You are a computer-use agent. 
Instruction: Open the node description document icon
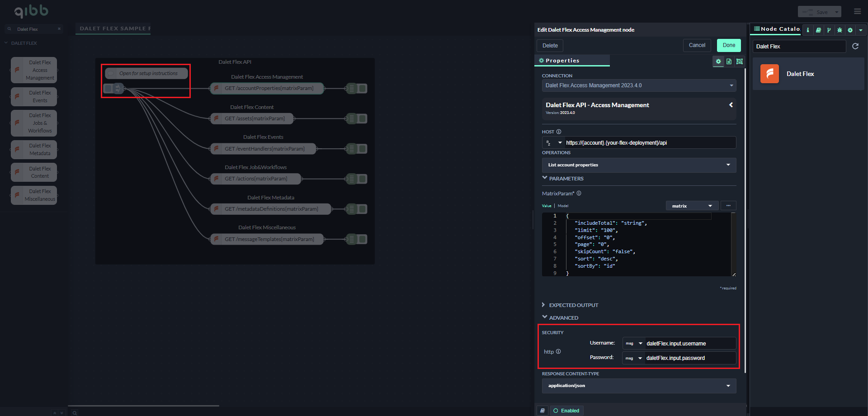coord(729,61)
